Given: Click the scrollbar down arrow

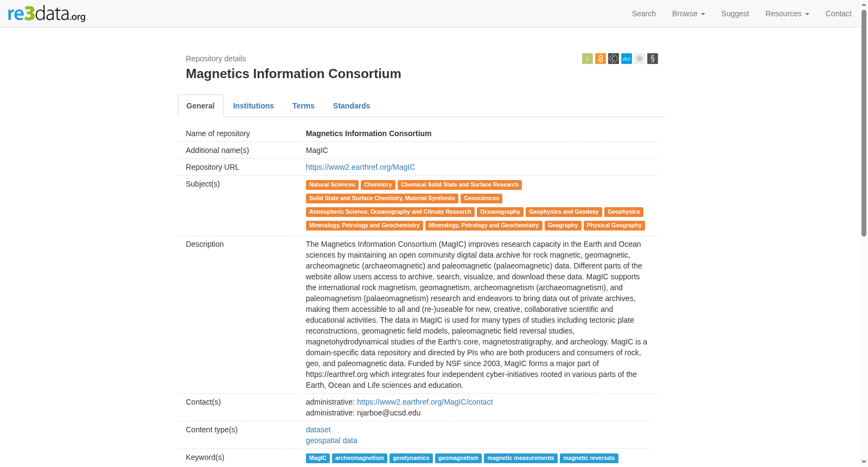Looking at the screenshot, I should pos(864,463).
